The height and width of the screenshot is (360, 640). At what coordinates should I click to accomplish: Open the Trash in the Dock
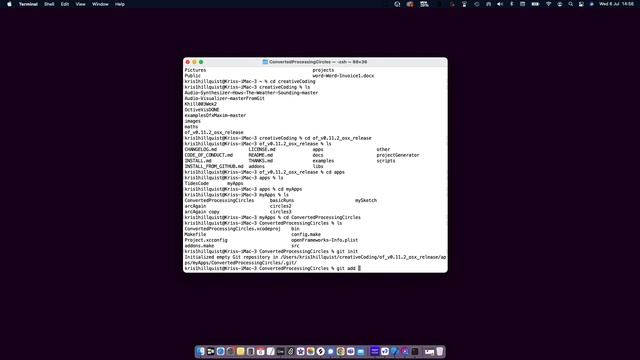pyautogui.click(x=440, y=351)
